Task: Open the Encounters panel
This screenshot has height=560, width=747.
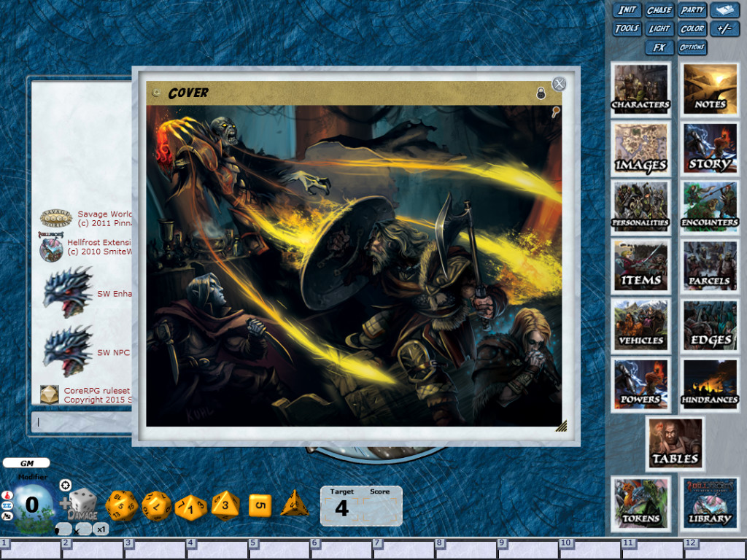Action: click(x=710, y=206)
